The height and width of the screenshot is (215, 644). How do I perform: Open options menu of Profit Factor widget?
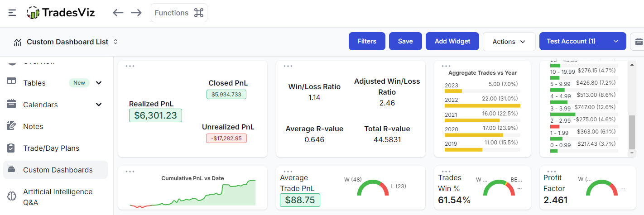click(551, 172)
